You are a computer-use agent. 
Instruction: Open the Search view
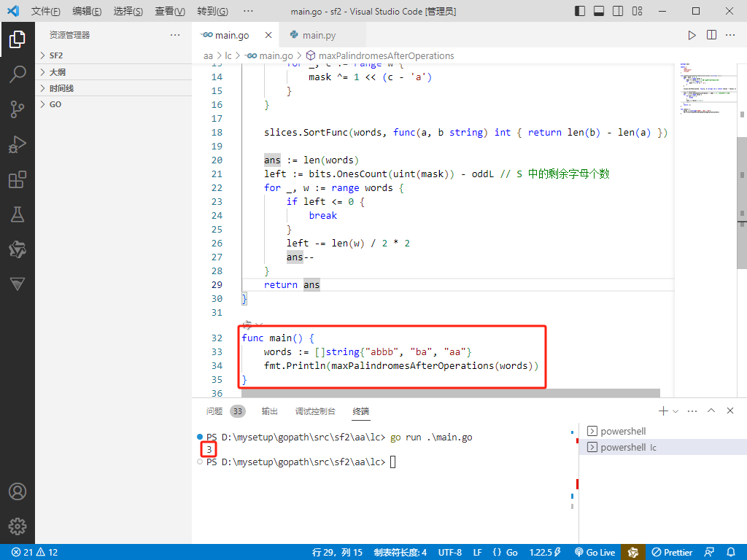click(18, 74)
